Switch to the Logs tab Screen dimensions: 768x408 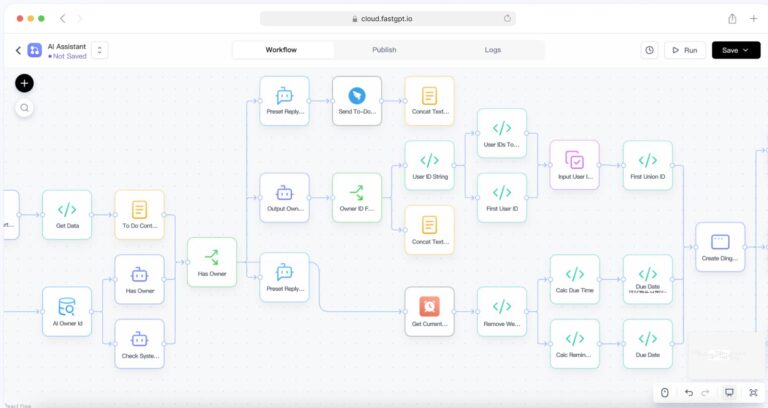[x=493, y=50]
